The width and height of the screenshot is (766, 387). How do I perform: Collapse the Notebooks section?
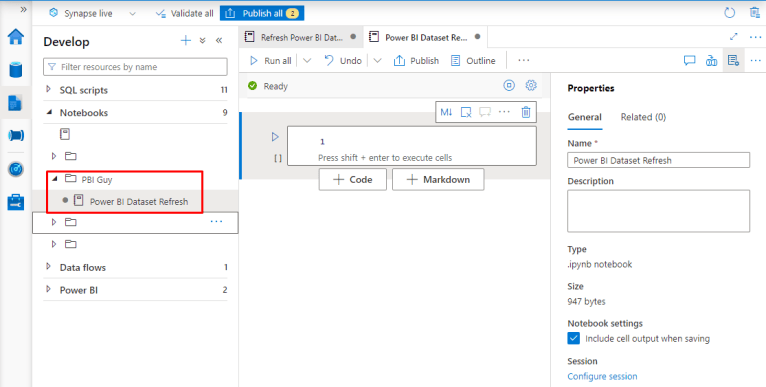click(49, 112)
